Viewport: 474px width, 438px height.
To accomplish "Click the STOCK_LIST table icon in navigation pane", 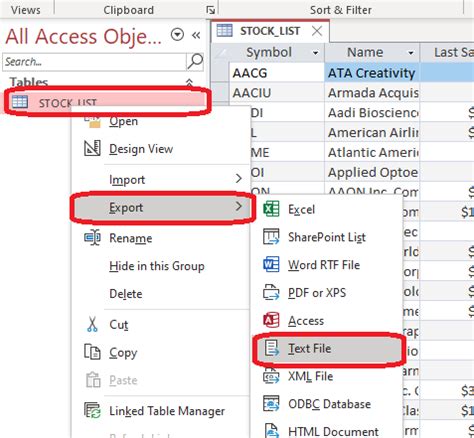I will pos(20,102).
